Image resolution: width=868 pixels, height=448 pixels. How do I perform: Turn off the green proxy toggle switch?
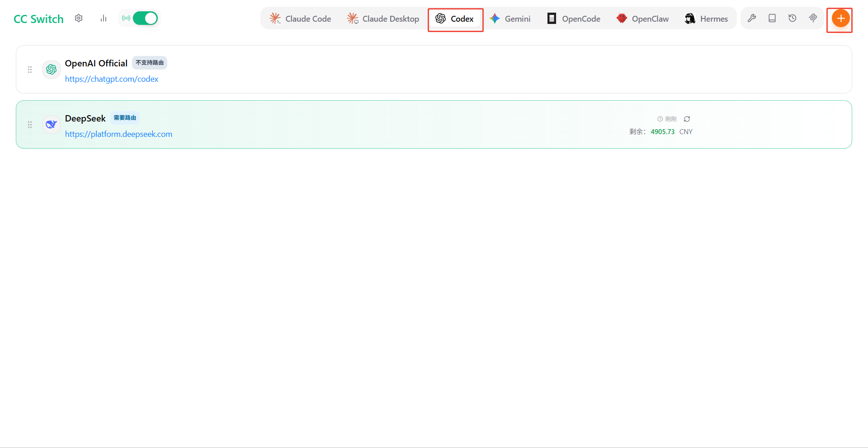pos(145,18)
